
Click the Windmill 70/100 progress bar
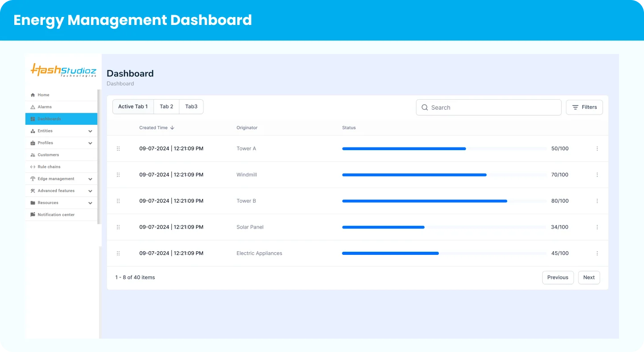(x=444, y=175)
